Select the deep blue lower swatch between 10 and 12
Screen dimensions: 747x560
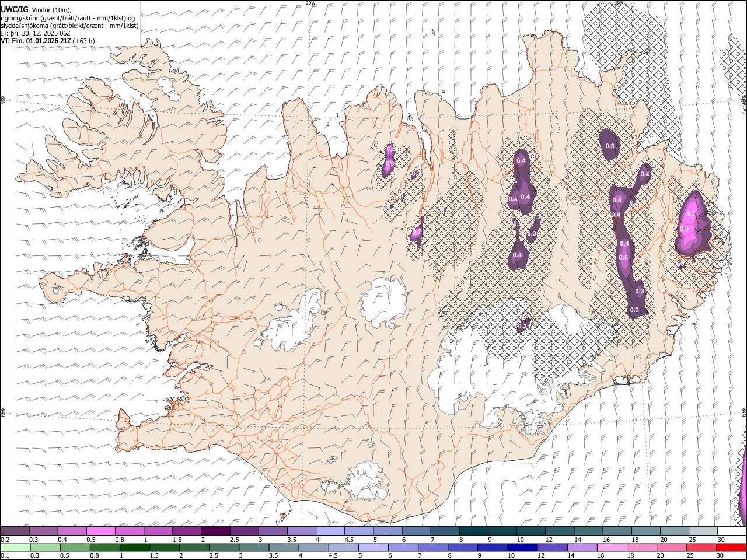point(522,548)
